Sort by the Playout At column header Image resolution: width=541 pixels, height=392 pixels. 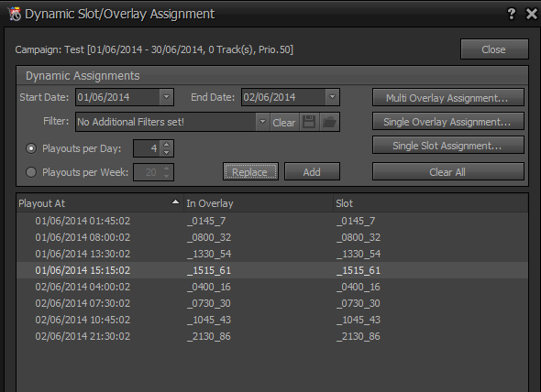[x=100, y=203]
